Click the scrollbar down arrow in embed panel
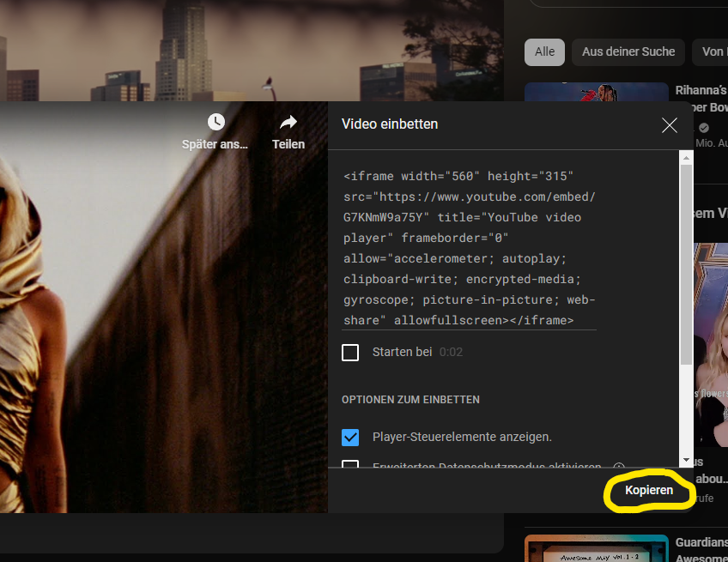Image resolution: width=728 pixels, height=562 pixels. pyautogui.click(x=686, y=461)
